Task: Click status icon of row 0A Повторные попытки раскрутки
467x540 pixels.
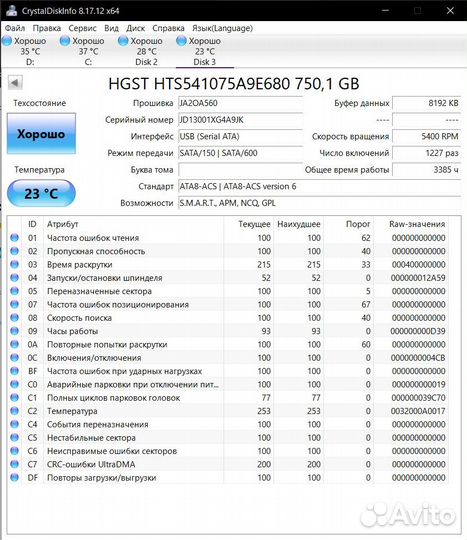Action: (x=14, y=344)
